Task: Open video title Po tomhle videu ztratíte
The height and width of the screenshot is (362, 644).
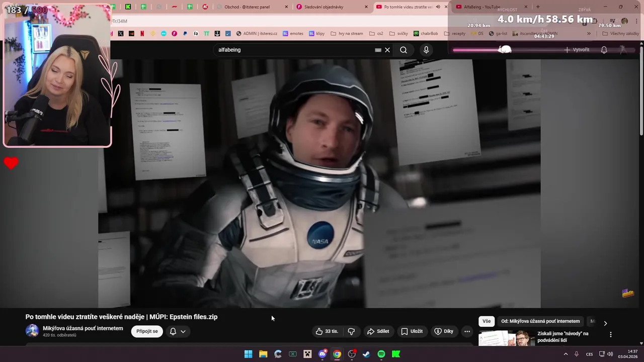Action: tap(121, 317)
